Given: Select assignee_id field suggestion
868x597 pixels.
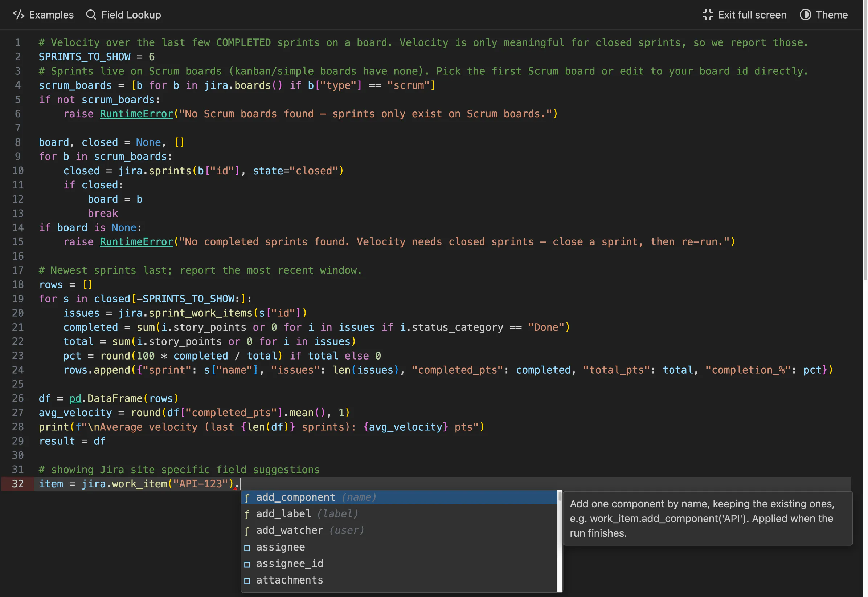Looking at the screenshot, I should click(x=399, y=564).
